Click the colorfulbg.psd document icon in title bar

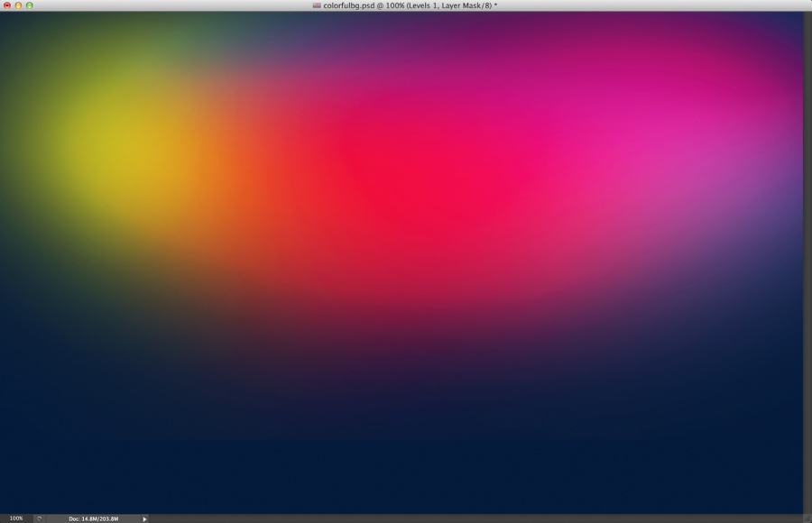(317, 5)
